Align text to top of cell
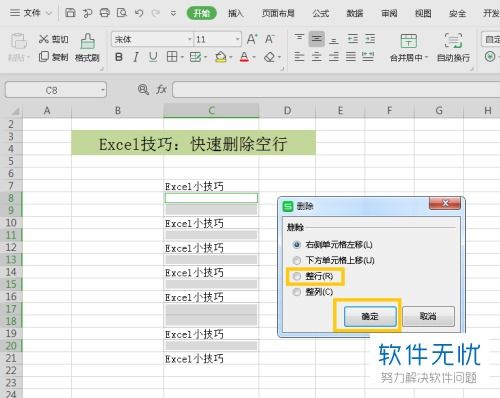 299,37
